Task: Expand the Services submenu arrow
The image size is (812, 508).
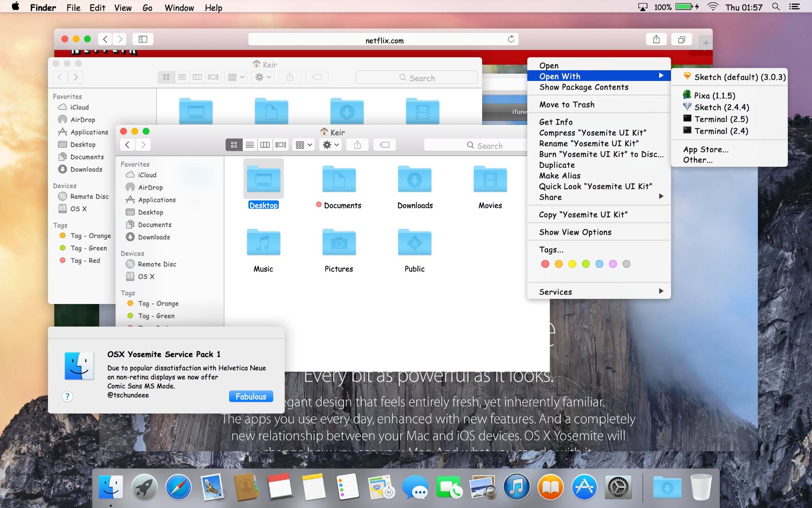Action: (x=661, y=291)
